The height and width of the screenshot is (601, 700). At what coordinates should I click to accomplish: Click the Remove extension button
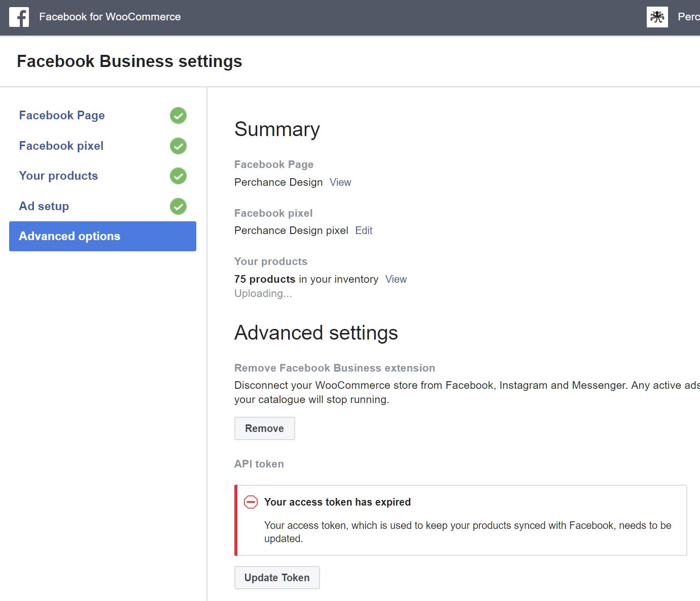point(264,428)
